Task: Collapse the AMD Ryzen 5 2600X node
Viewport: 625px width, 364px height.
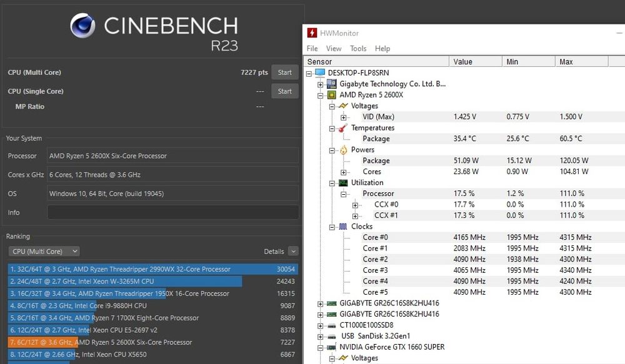Action: [321, 96]
